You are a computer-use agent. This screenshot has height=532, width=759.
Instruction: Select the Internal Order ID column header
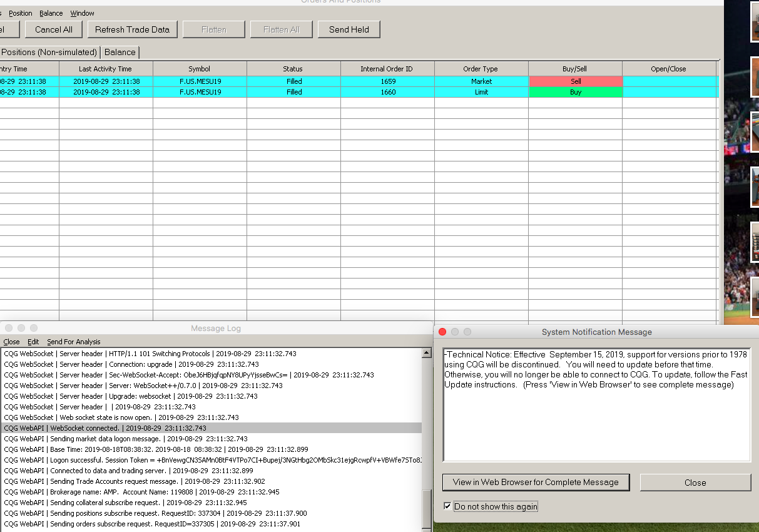tap(387, 69)
